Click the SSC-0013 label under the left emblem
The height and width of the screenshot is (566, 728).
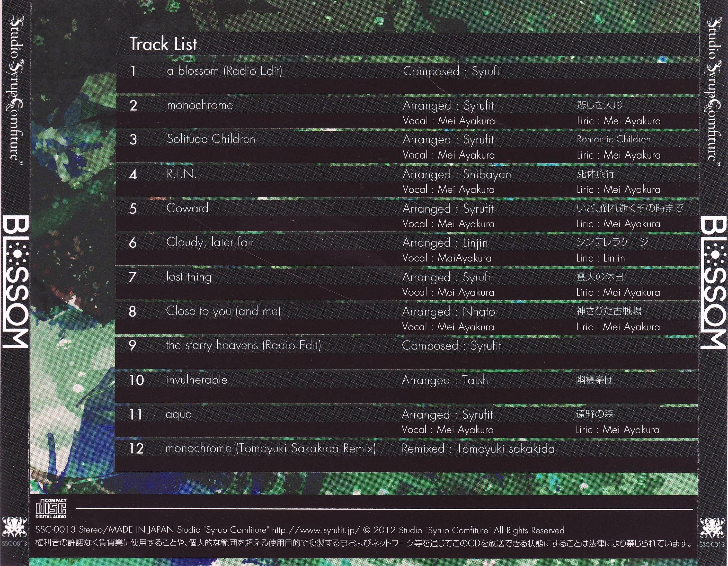coord(14,544)
